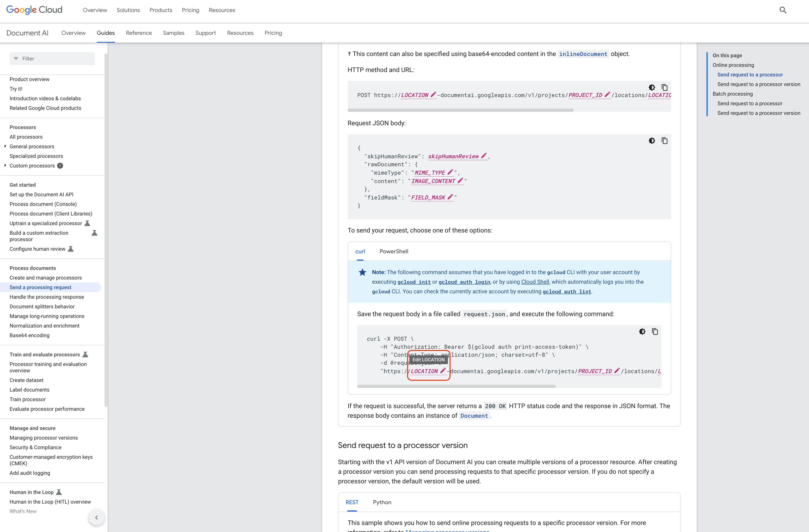Edit the MIME_TYPE placeholder pencil icon

[450, 172]
